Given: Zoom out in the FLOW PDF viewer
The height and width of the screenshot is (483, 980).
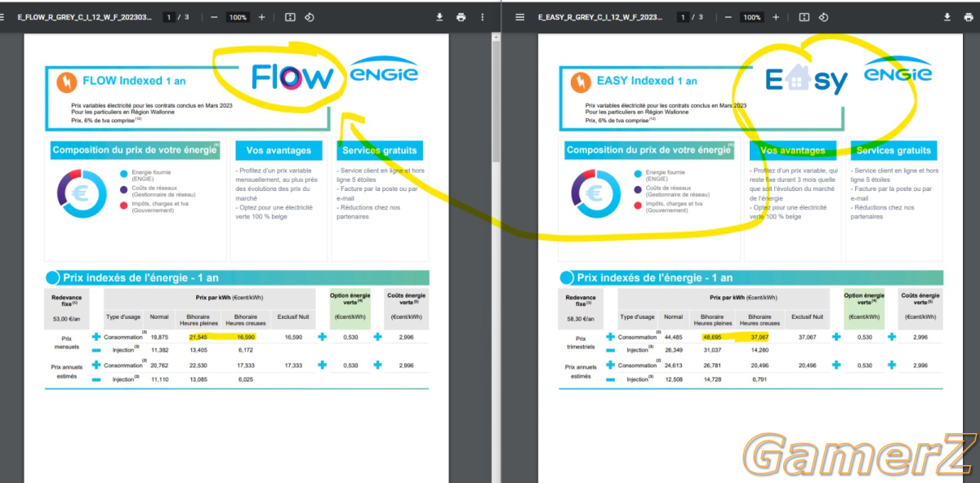Looking at the screenshot, I should [214, 17].
